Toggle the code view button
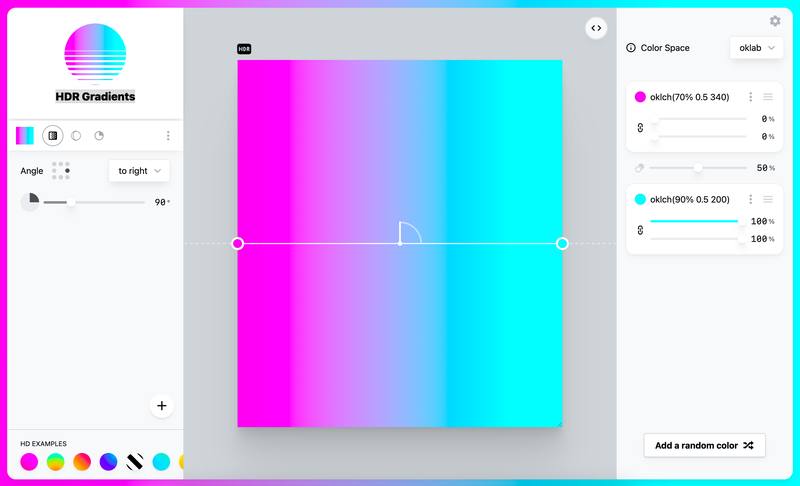800x486 pixels. [596, 28]
